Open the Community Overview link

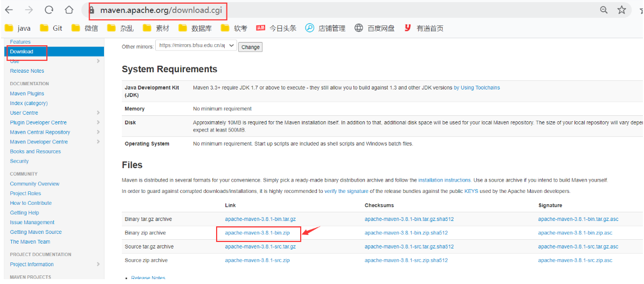34,184
